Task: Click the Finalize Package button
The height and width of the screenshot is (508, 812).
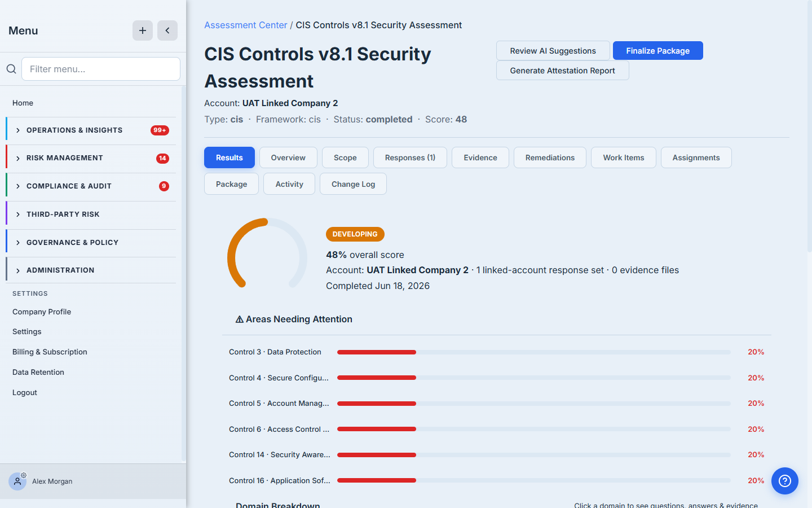Action: pos(658,51)
